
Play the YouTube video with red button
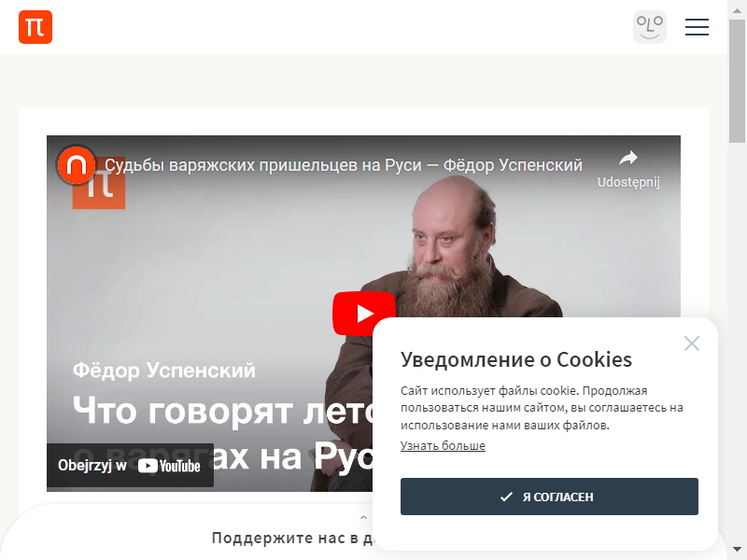coord(364,314)
